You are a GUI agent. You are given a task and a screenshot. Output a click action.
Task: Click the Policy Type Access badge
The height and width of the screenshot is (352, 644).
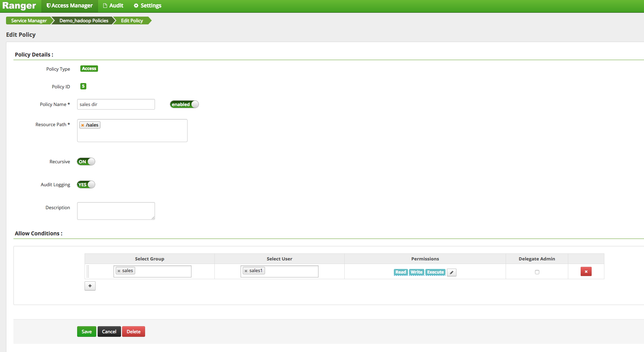click(x=89, y=69)
